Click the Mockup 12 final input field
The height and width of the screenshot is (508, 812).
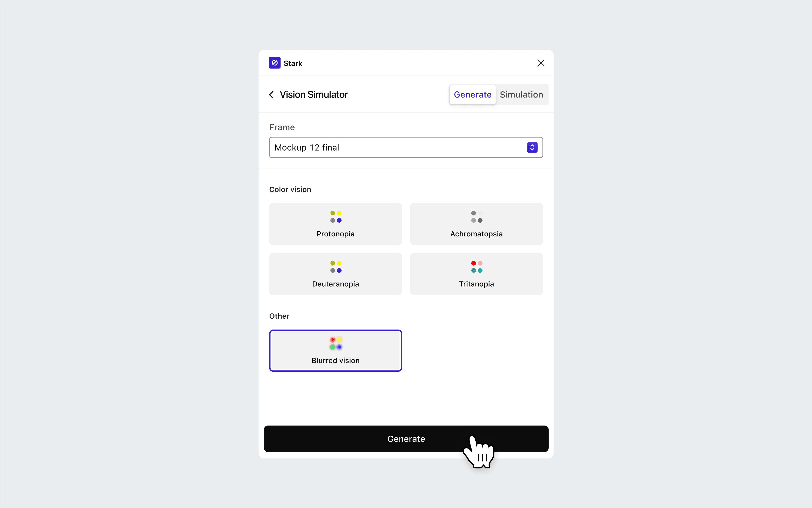406,148
